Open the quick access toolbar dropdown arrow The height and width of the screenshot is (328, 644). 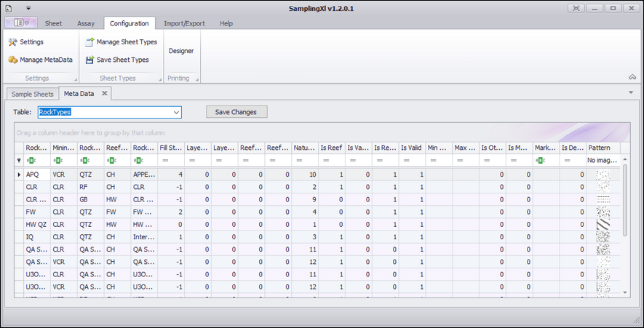click(x=28, y=8)
